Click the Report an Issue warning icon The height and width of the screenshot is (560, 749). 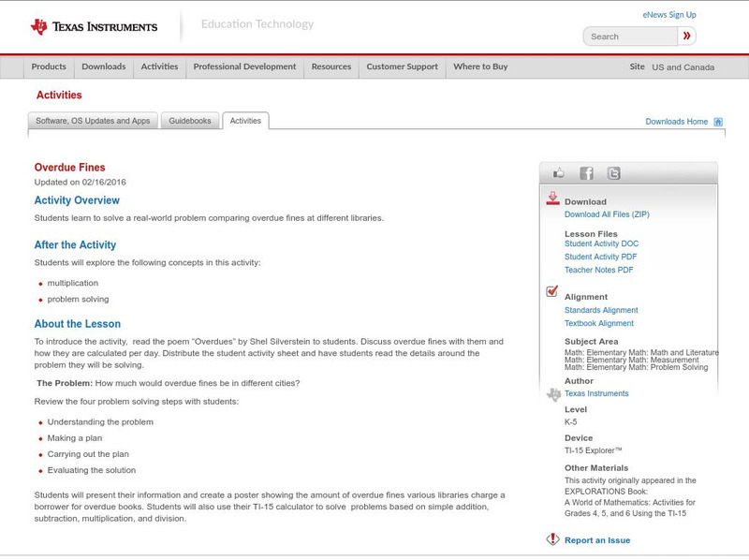coord(552,538)
